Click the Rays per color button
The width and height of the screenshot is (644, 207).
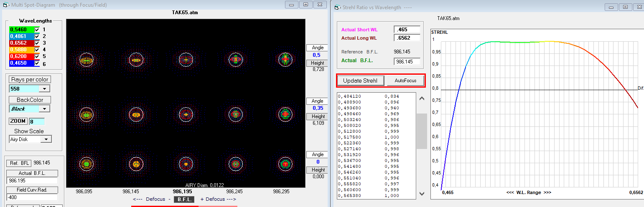coord(30,79)
